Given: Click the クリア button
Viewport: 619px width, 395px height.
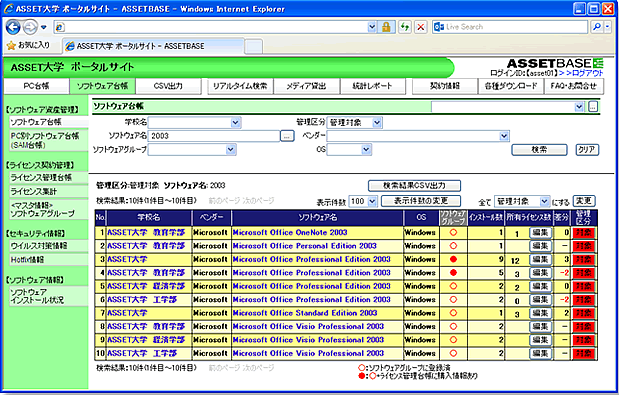Looking at the screenshot, I should (x=587, y=150).
